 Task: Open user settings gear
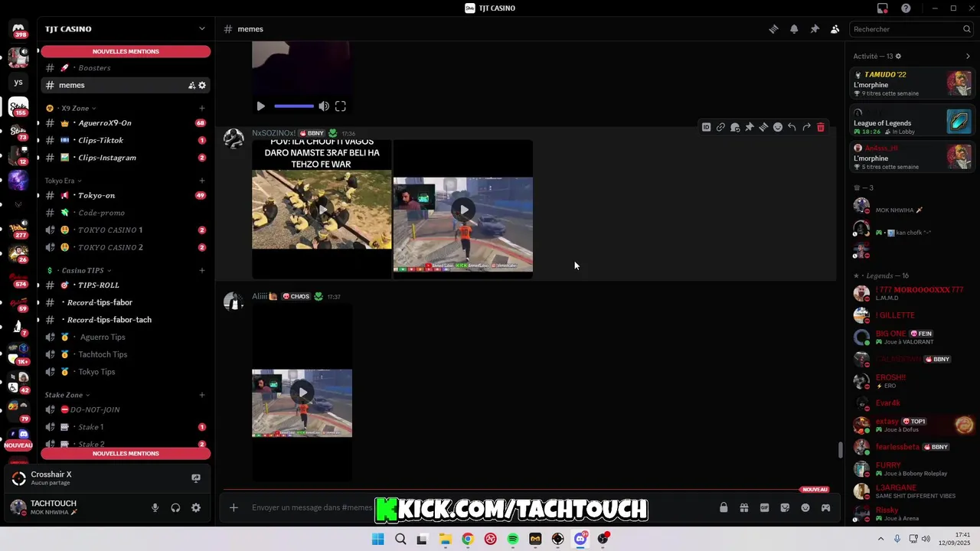[x=196, y=507]
